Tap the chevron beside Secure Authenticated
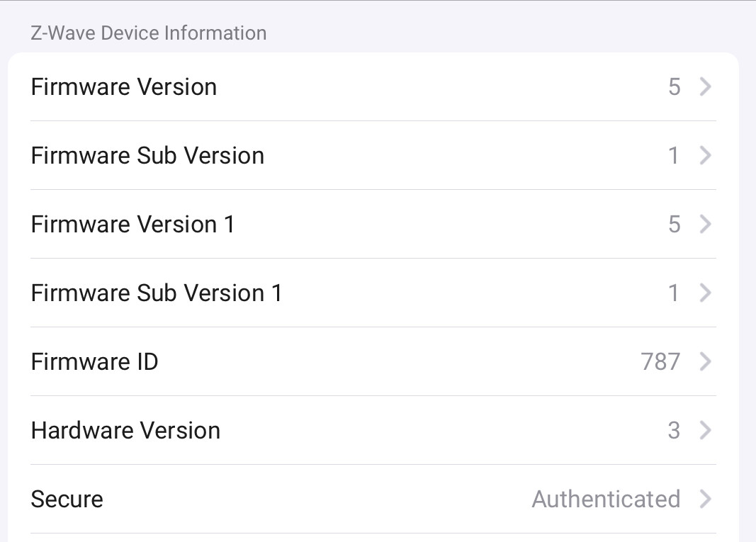This screenshot has width=756, height=542. pos(705,499)
